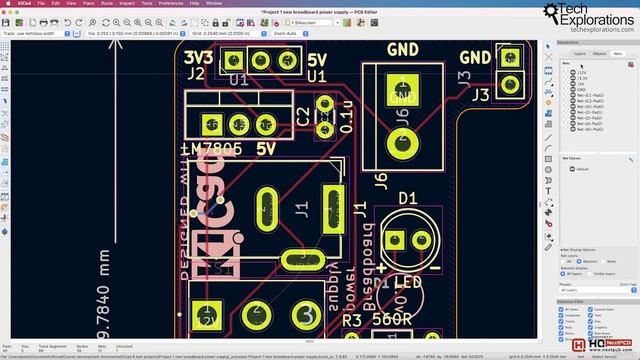Select the Add Text tool

[548, 191]
